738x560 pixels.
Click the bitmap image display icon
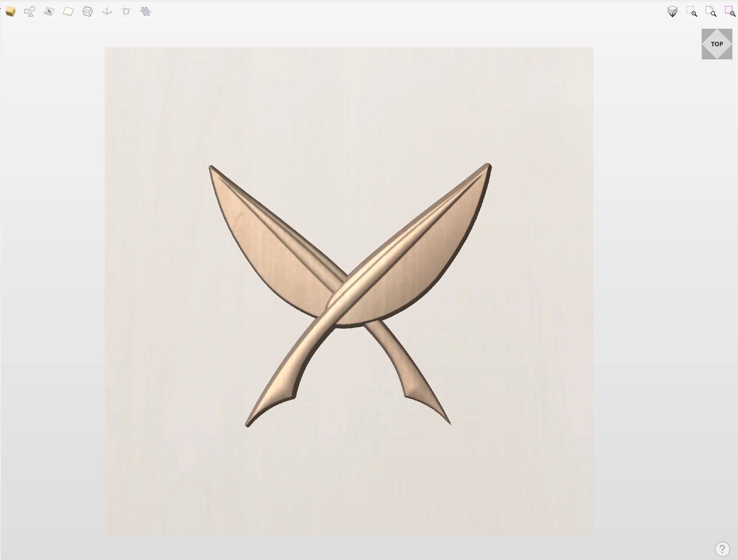49,11
